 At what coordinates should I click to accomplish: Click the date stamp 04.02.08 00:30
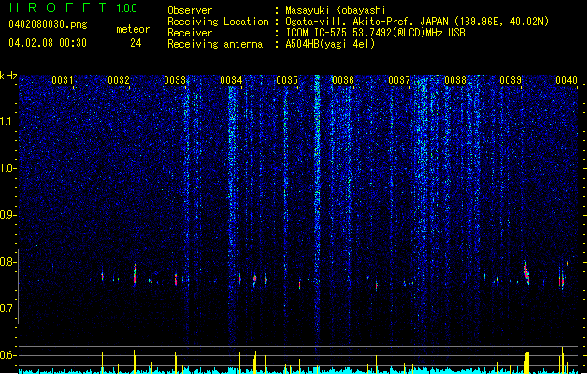(x=48, y=43)
